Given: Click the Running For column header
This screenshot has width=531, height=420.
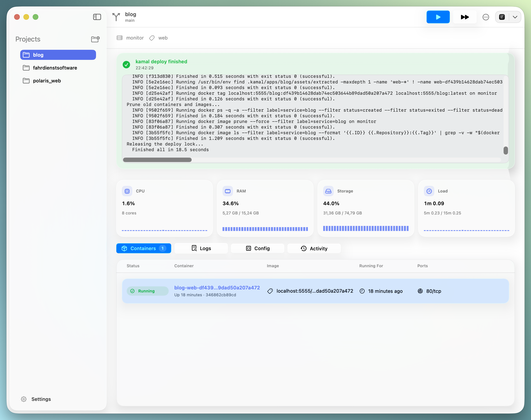Looking at the screenshot, I should click(371, 266).
